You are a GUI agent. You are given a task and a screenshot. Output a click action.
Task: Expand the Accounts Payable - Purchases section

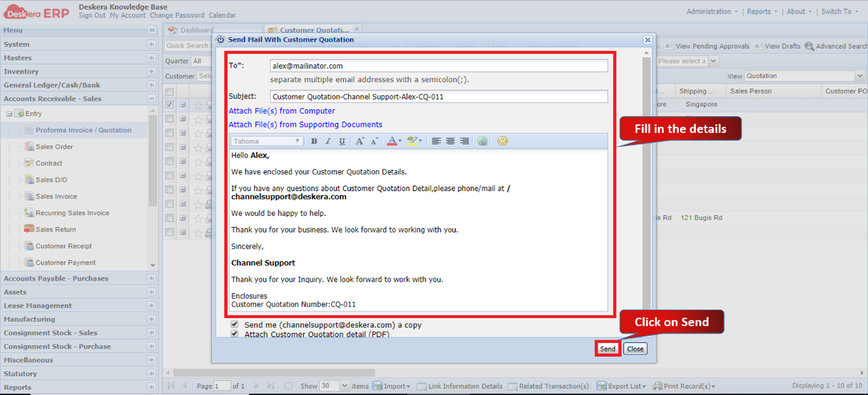pyautogui.click(x=151, y=278)
